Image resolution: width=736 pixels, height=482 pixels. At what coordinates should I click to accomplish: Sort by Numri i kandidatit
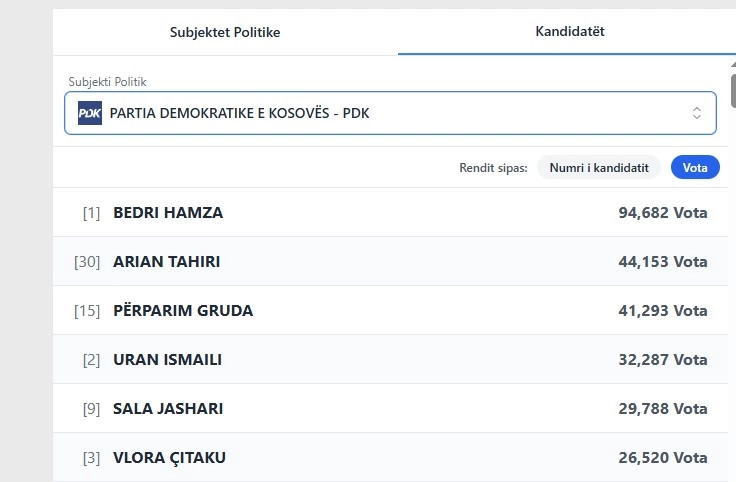pyautogui.click(x=599, y=168)
